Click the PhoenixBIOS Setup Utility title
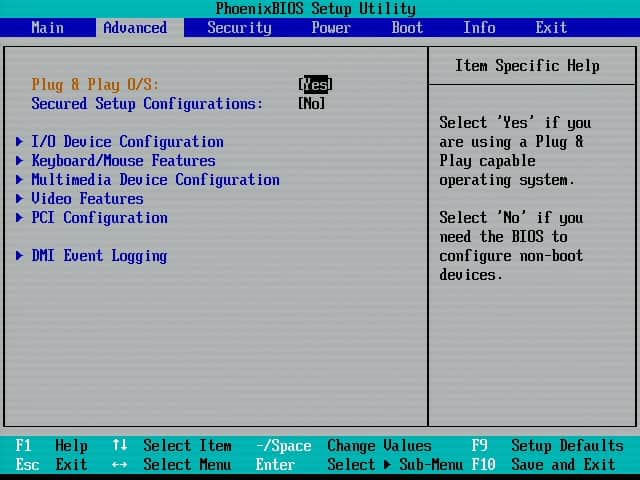The width and height of the screenshot is (640, 480). pos(316,9)
